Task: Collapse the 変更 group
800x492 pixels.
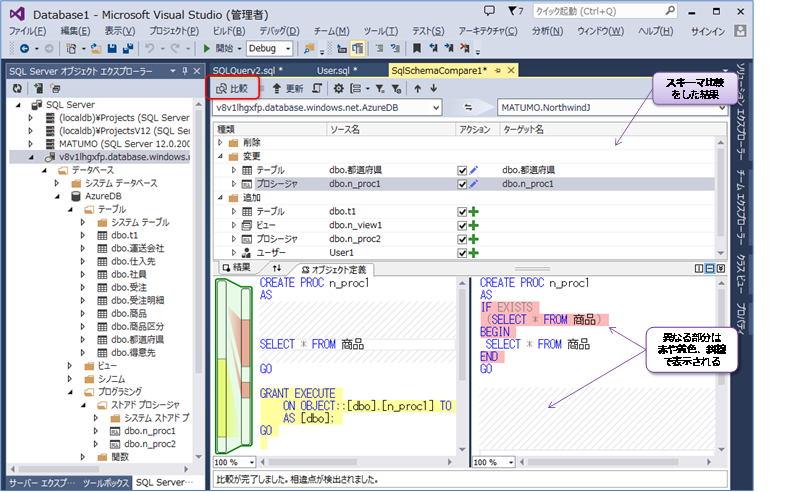Action: point(220,156)
